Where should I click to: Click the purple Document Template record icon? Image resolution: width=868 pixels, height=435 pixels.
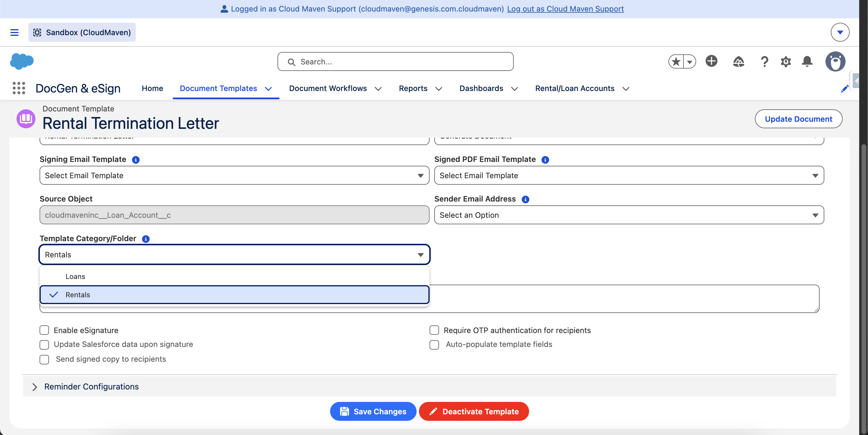coord(26,119)
